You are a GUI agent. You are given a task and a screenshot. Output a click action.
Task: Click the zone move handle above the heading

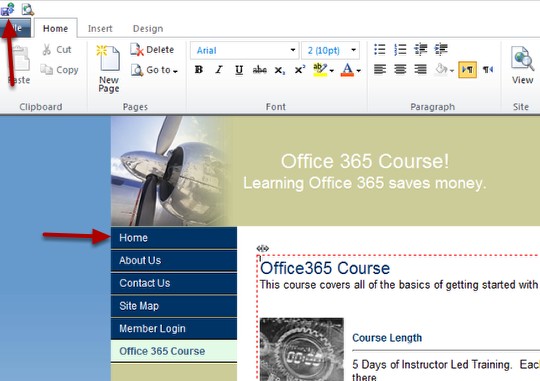[x=262, y=248]
